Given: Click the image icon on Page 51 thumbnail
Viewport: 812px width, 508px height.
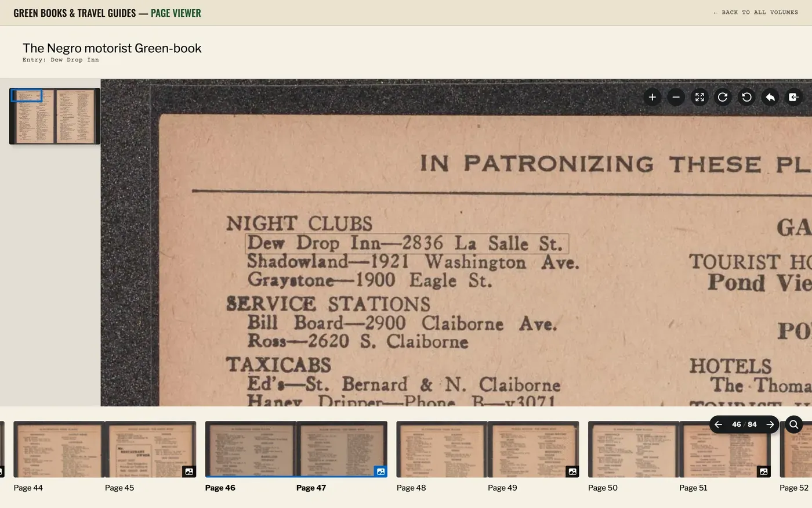Looking at the screenshot, I should point(764,471).
